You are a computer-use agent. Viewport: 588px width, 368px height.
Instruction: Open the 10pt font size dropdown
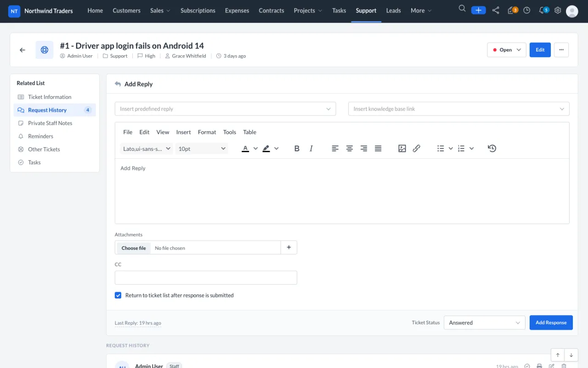202,149
